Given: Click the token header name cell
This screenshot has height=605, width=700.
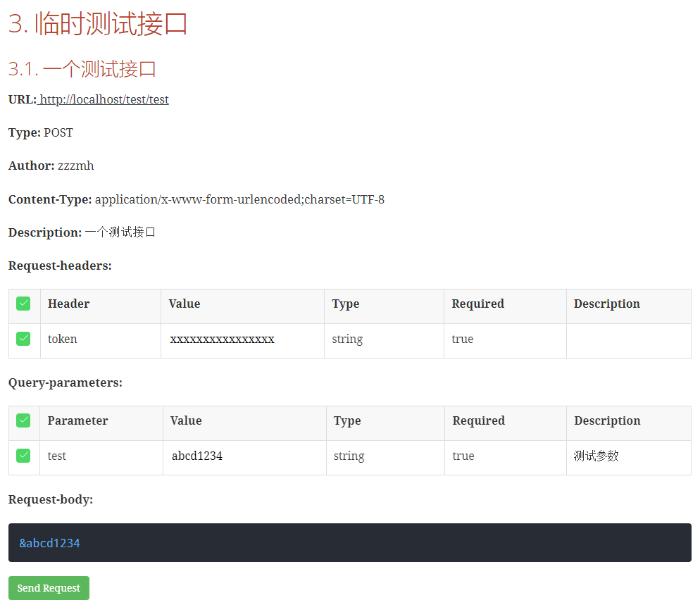Looking at the screenshot, I should 63,339.
